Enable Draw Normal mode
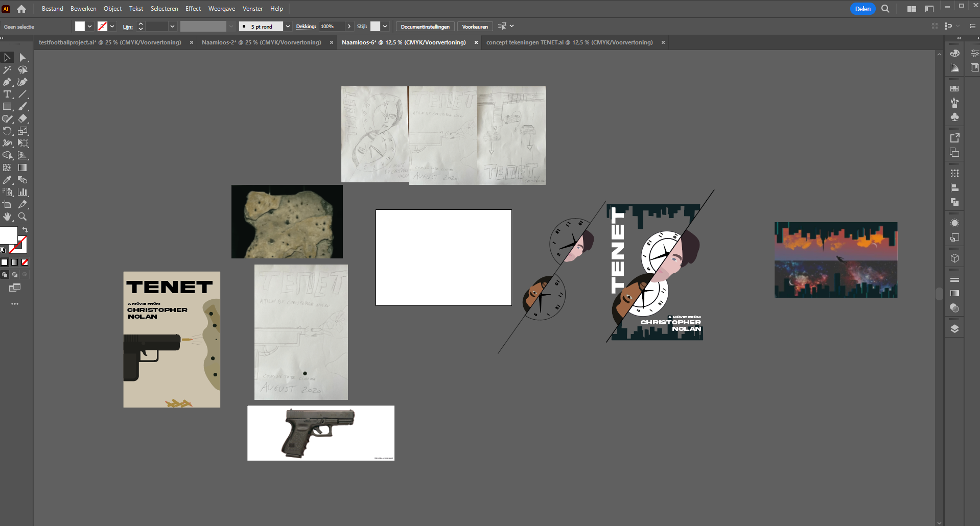 tap(5, 275)
